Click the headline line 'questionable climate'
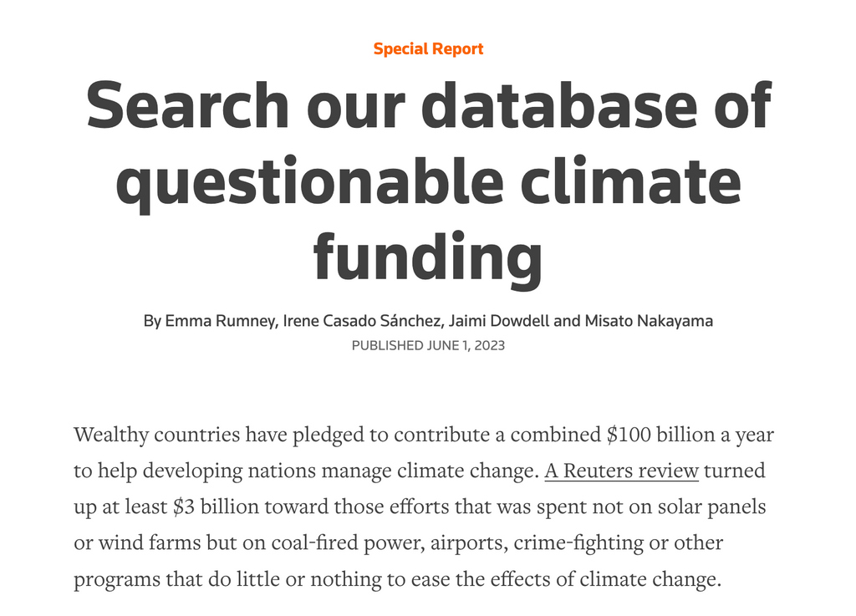Viewport: 856px width, 616px height. point(429,181)
